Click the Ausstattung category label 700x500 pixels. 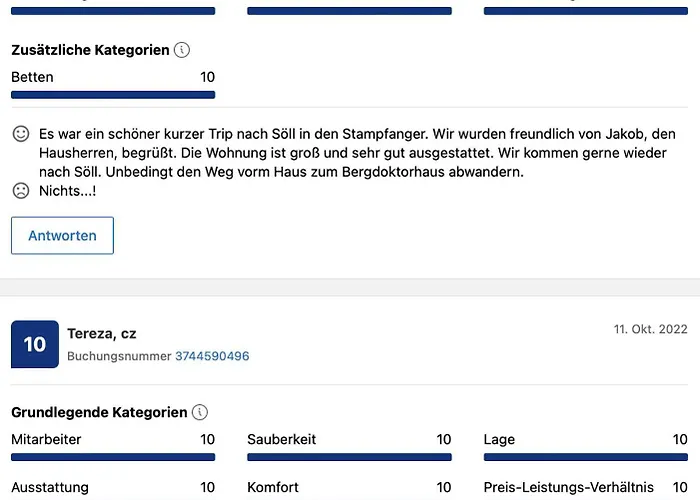50,487
